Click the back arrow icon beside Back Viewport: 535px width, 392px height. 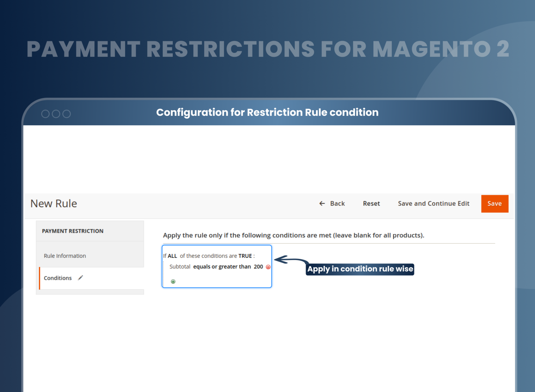(x=322, y=203)
